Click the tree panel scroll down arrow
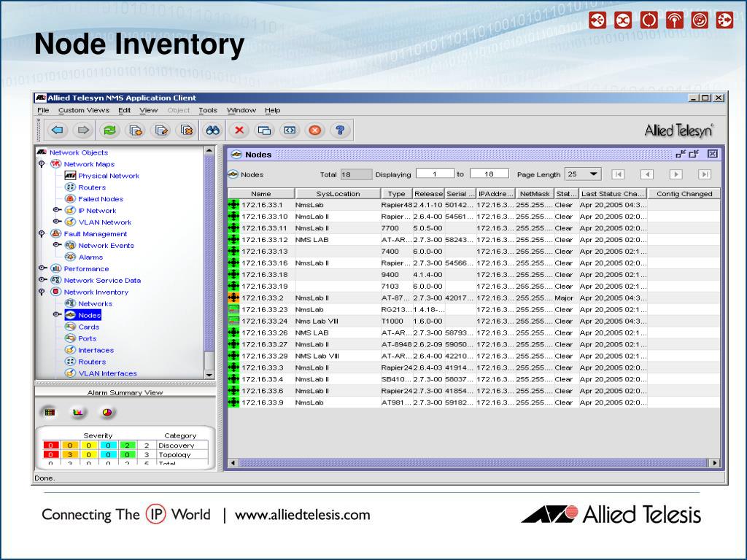This screenshot has height=560, width=747. [209, 375]
